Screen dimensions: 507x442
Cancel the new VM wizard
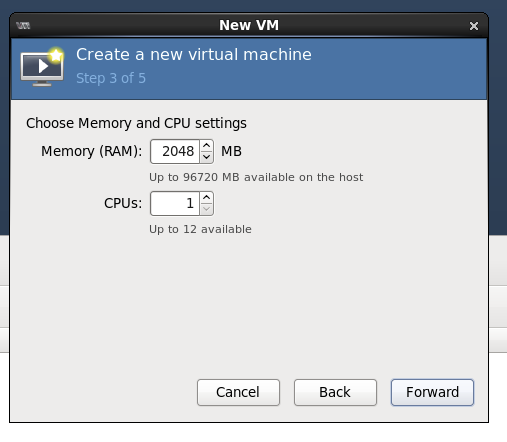[238, 392]
